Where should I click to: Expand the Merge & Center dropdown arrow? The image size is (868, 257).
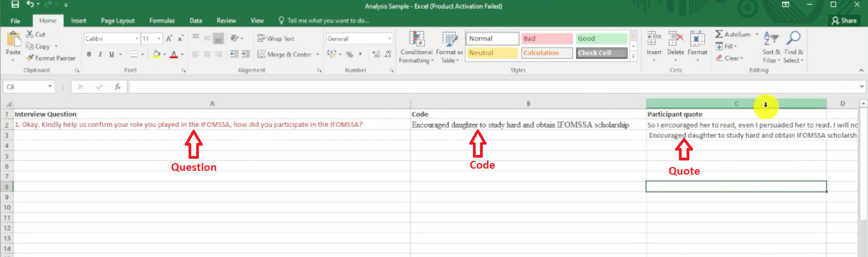[x=318, y=55]
